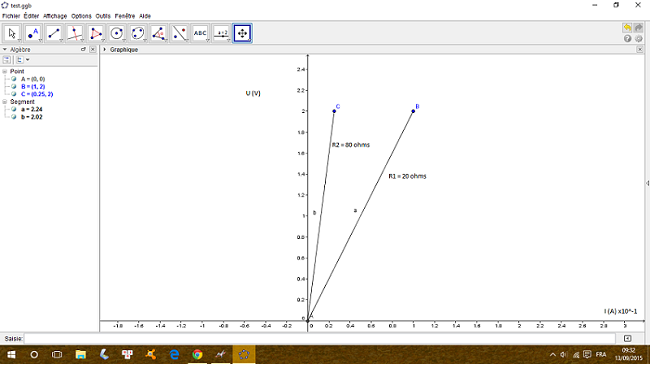
Task: Click the Saisie input field
Action: tap(320, 338)
